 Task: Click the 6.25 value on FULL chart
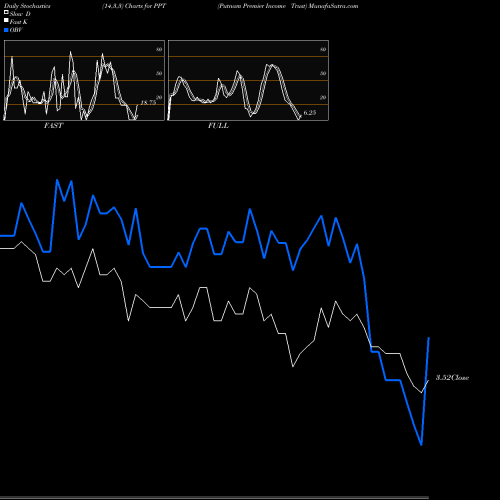point(310,112)
